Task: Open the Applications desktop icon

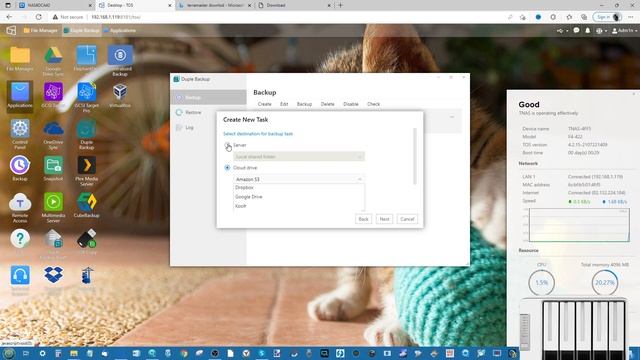Action: (20, 92)
